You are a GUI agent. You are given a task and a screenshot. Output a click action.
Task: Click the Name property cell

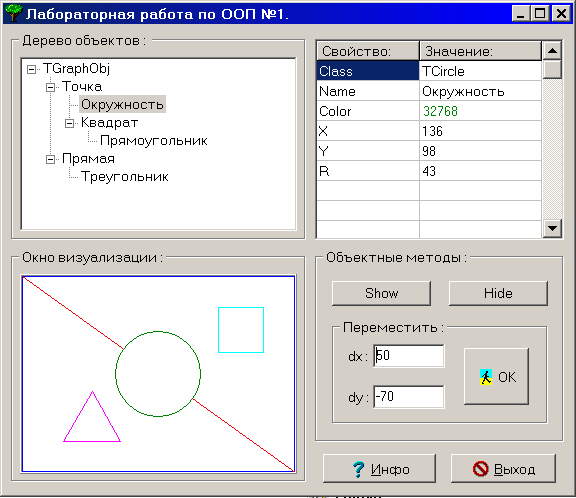click(x=368, y=91)
